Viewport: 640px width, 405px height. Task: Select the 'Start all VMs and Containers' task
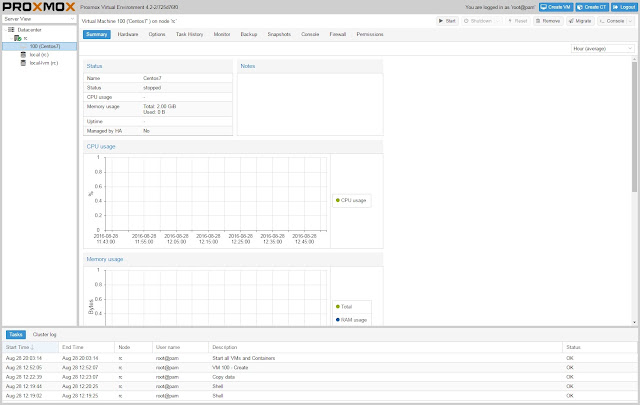320,358
